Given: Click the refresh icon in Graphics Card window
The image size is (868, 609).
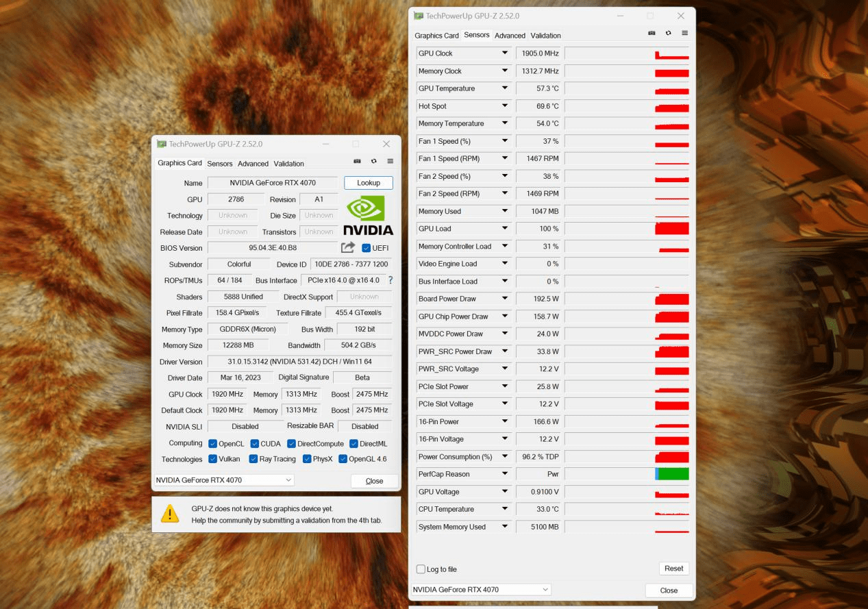Looking at the screenshot, I should (x=373, y=161).
